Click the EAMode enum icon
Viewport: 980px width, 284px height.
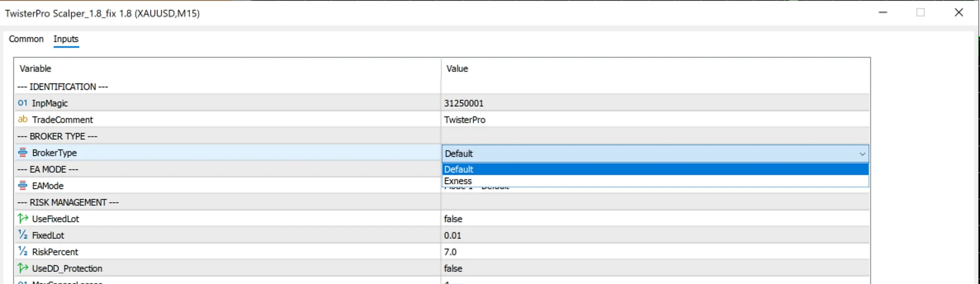tap(22, 185)
